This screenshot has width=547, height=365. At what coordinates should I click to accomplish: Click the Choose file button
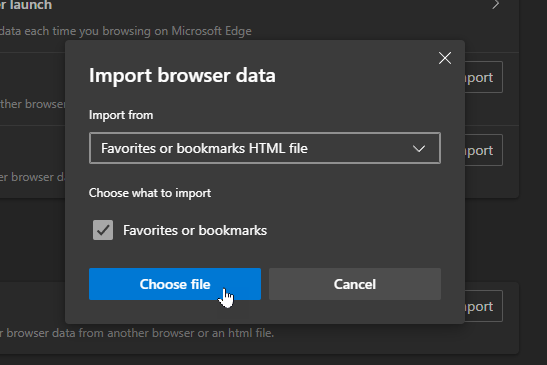pyautogui.click(x=175, y=284)
